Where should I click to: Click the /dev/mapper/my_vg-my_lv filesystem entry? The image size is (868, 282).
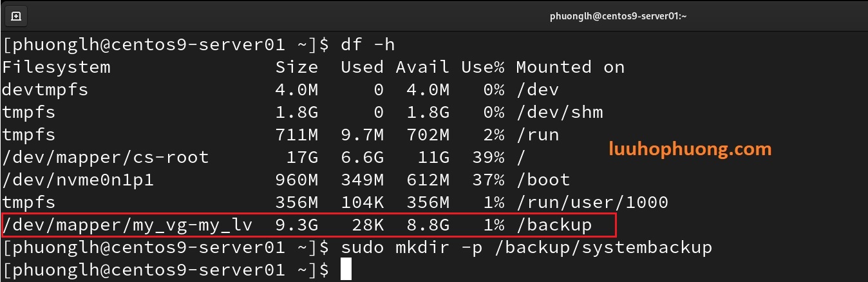pyautogui.click(x=127, y=225)
